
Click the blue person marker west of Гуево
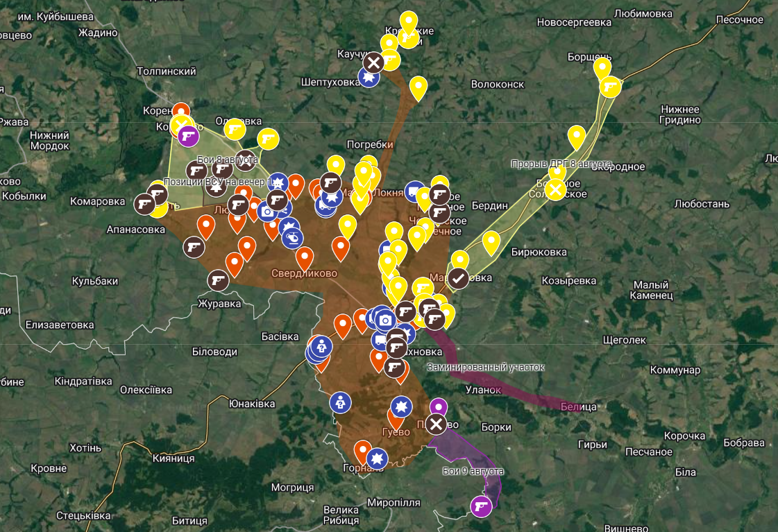point(339,402)
